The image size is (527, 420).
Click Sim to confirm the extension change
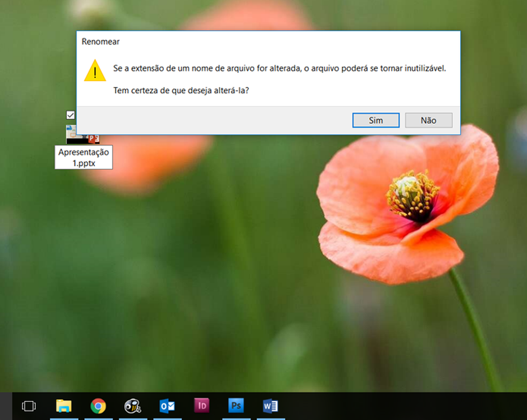pyautogui.click(x=375, y=120)
